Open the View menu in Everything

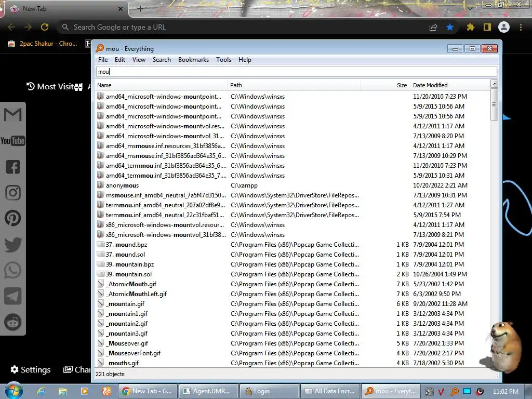(139, 60)
